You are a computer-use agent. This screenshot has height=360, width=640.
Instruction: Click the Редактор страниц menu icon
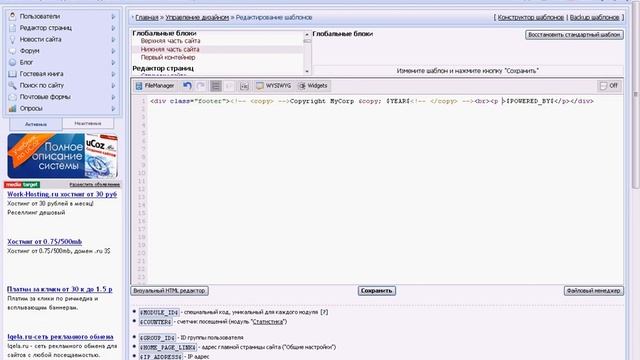pyautogui.click(x=13, y=28)
